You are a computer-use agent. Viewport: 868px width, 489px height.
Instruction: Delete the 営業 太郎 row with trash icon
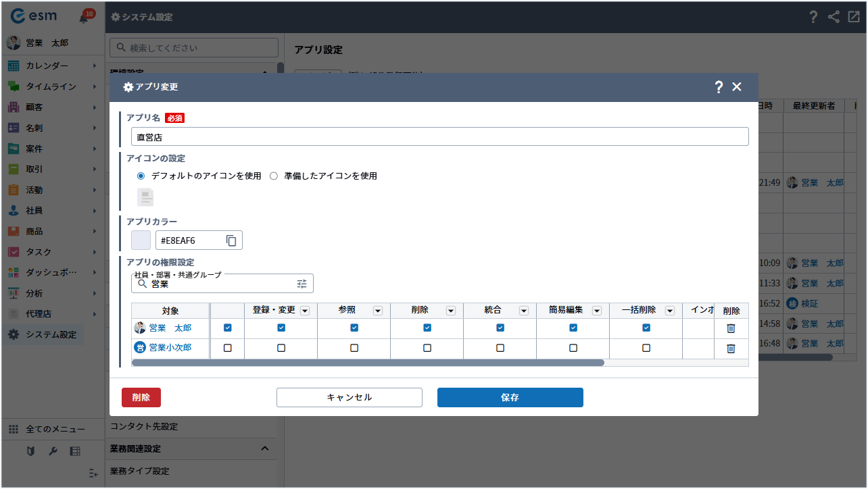click(x=731, y=328)
